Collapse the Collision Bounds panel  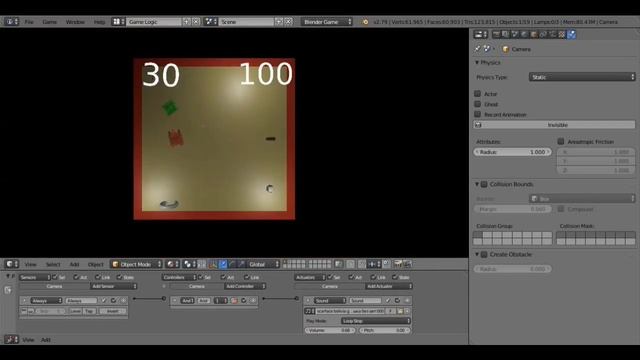click(x=477, y=184)
